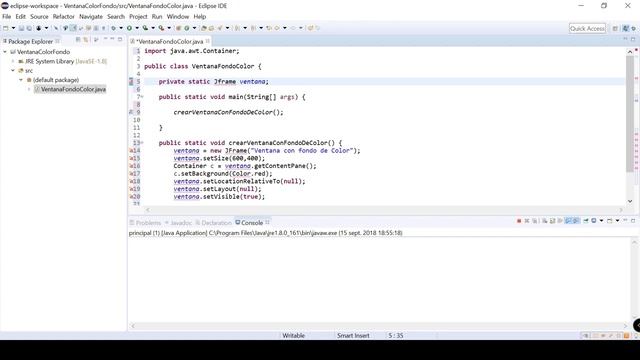640x360 pixels.
Task: Click the External Tools run icon
Action: (161, 28)
